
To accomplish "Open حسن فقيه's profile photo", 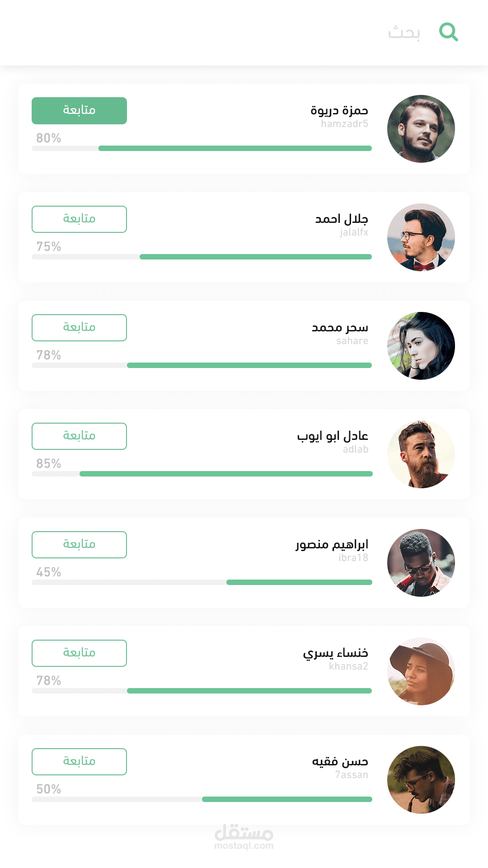I will (x=421, y=780).
